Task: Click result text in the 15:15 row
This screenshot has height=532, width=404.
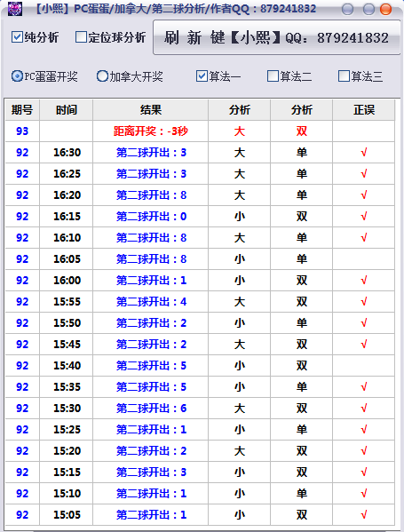Action: [151, 472]
